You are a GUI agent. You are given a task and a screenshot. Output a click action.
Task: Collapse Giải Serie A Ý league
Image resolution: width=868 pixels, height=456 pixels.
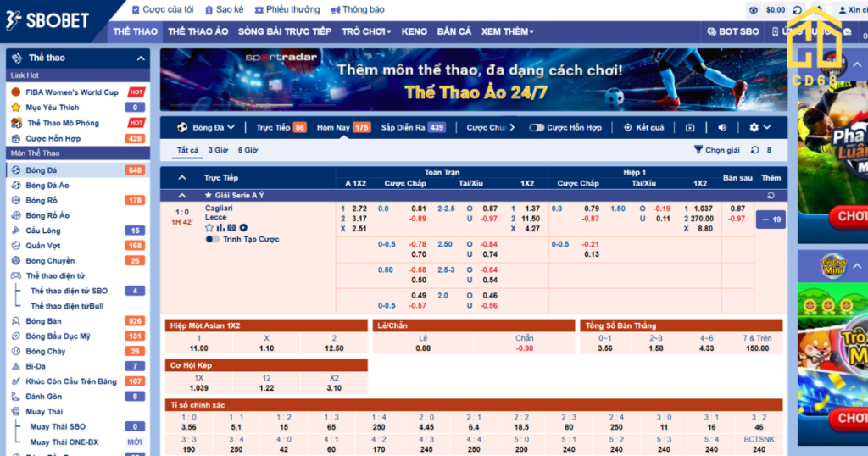(181, 195)
